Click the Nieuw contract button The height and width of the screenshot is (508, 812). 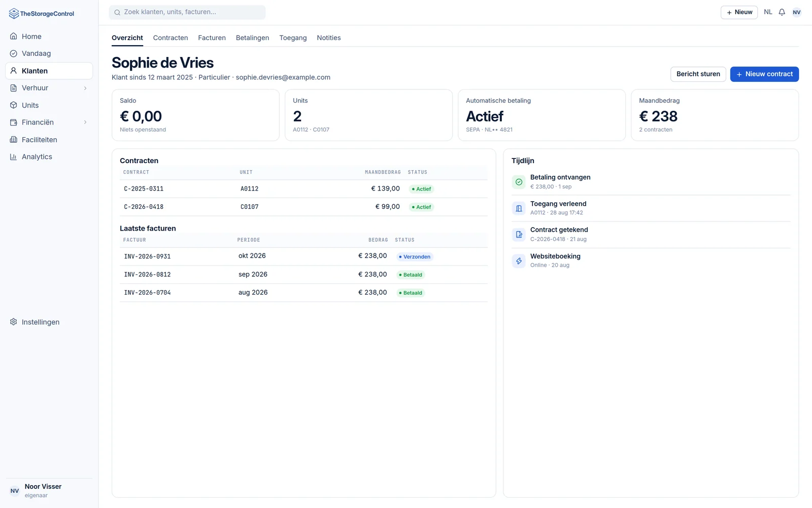click(x=764, y=74)
